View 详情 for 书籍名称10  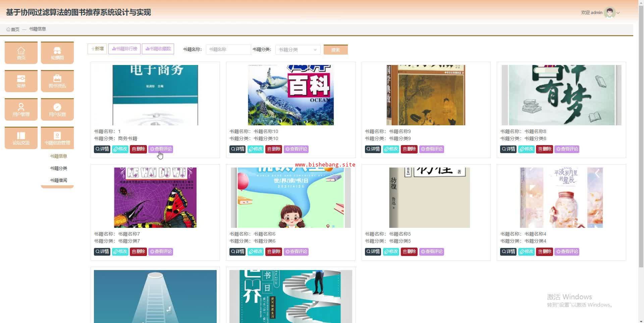point(238,149)
